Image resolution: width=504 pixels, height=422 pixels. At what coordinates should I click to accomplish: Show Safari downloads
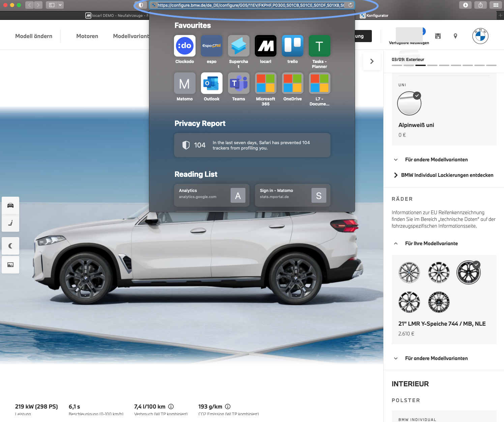(465, 5)
